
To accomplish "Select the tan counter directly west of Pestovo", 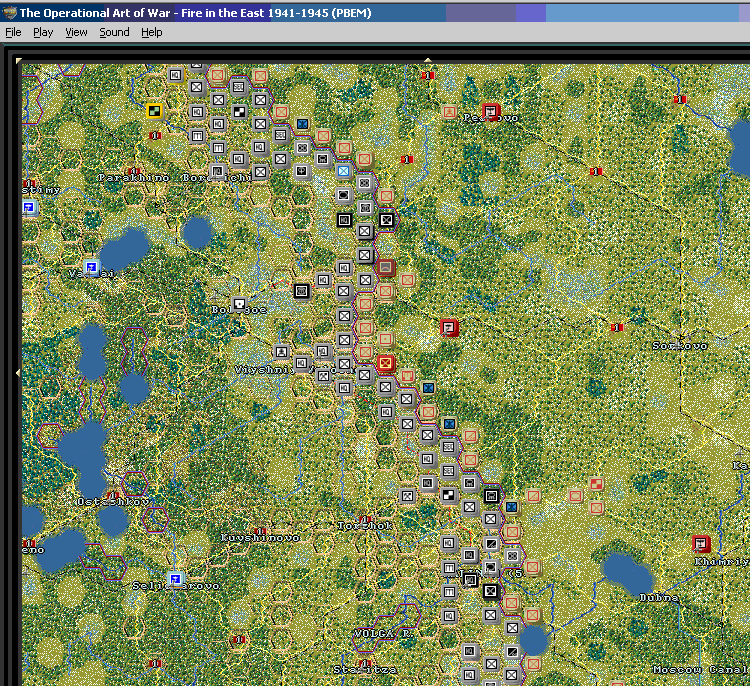I will 449,111.
